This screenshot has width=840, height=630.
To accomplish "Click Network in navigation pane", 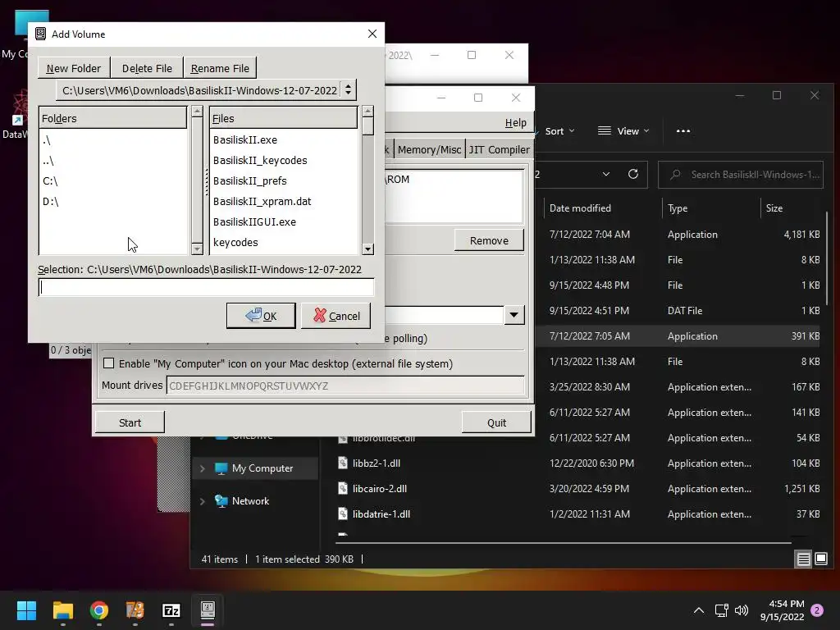I will (250, 501).
